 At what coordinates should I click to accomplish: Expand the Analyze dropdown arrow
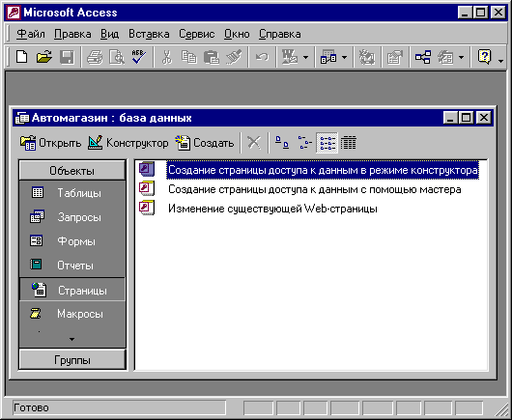344,58
